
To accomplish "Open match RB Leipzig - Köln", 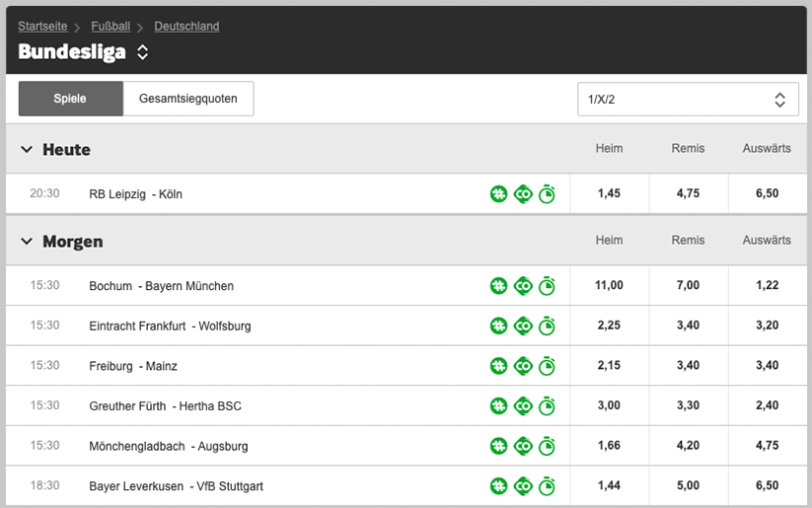I will coord(136,194).
